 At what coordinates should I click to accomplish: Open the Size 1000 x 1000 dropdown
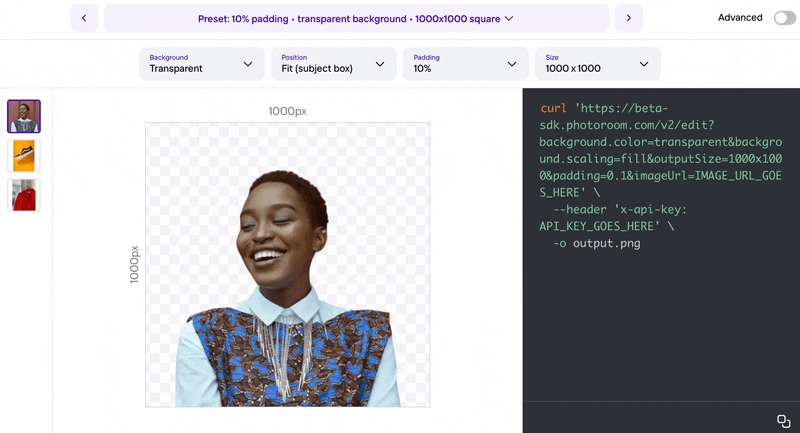point(596,64)
